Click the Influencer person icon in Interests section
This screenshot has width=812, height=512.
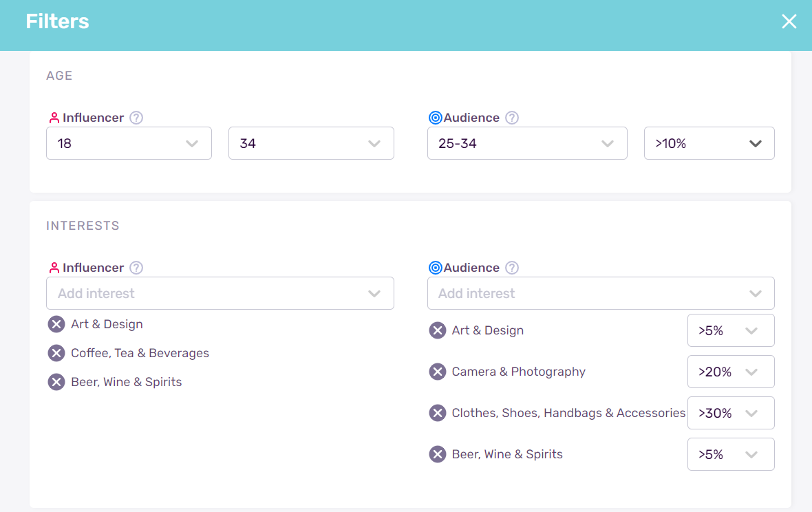55,268
